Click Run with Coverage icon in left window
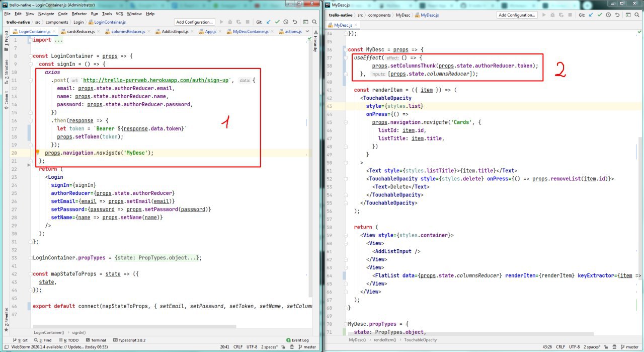The width and height of the screenshot is (644, 352). (238, 22)
